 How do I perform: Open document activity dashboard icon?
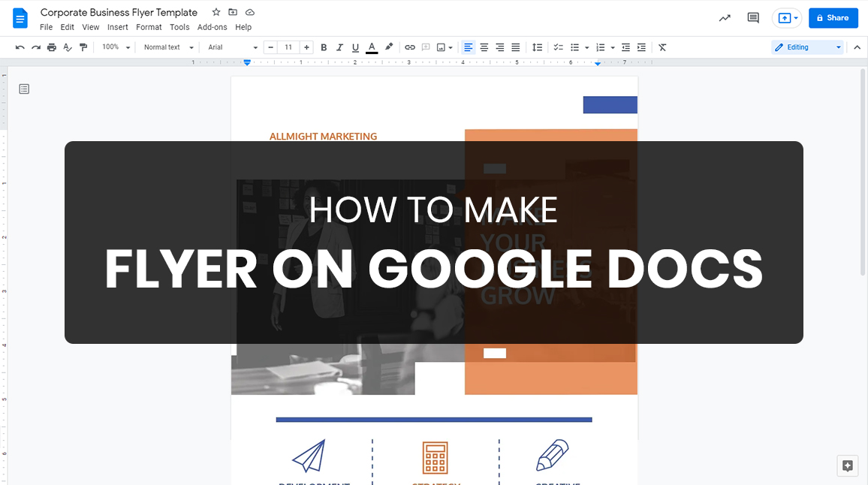point(724,17)
